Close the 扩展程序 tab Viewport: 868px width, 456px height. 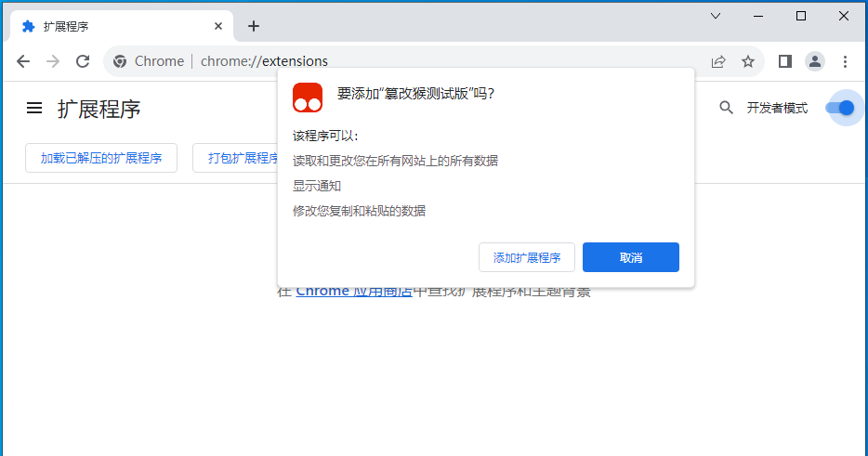[218, 26]
